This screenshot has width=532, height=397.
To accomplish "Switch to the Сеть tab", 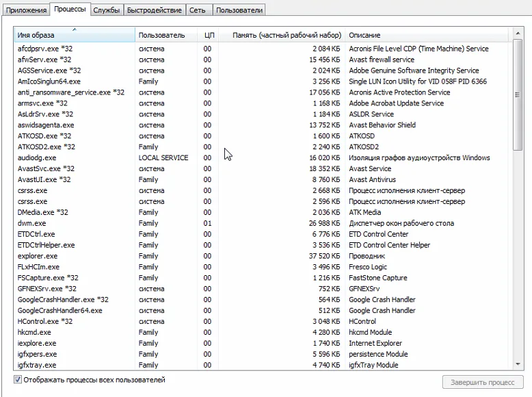I will (x=198, y=10).
